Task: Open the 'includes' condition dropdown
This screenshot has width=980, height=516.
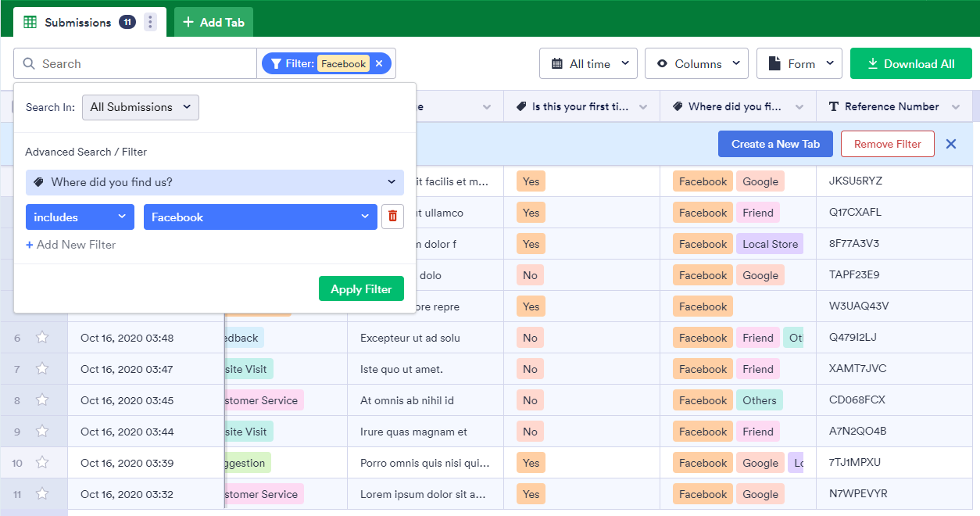Action: pos(80,217)
